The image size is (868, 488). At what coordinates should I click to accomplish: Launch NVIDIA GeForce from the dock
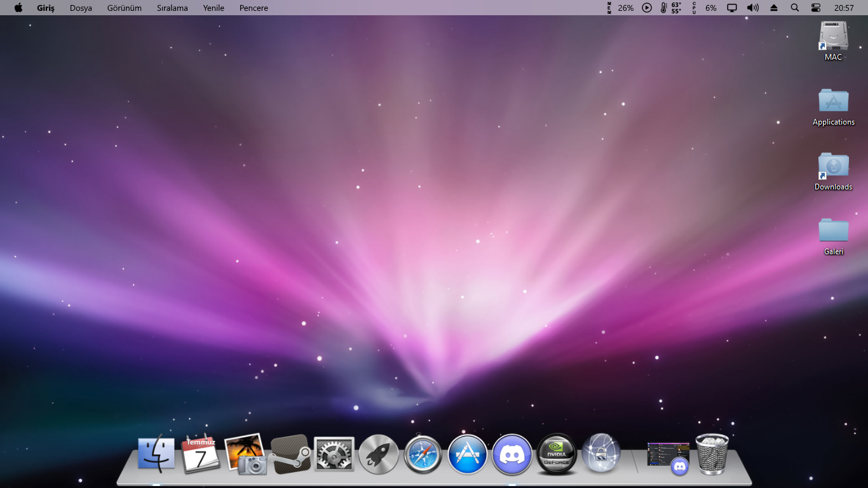[x=557, y=454]
